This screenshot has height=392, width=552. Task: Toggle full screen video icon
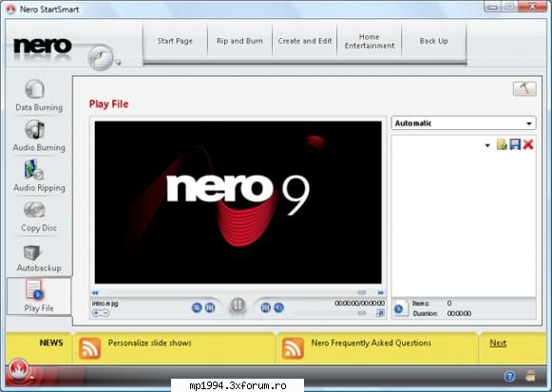380,313
